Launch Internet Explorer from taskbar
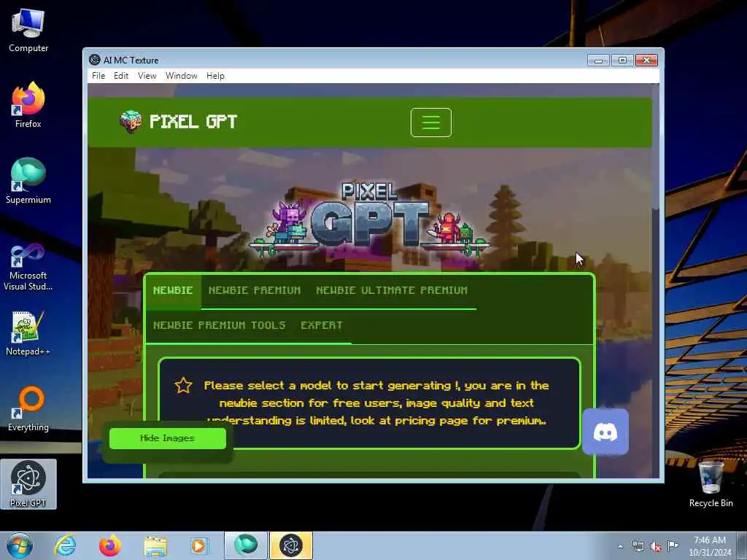747x560 pixels. pos(65,545)
